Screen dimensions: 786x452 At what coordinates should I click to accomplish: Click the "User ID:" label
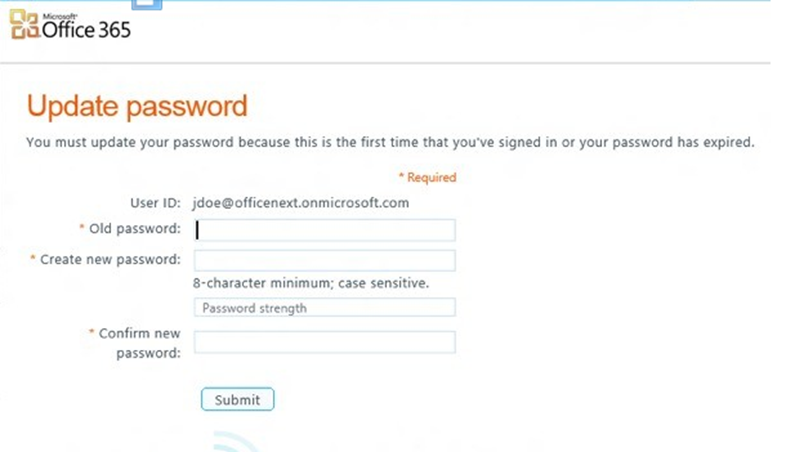155,203
